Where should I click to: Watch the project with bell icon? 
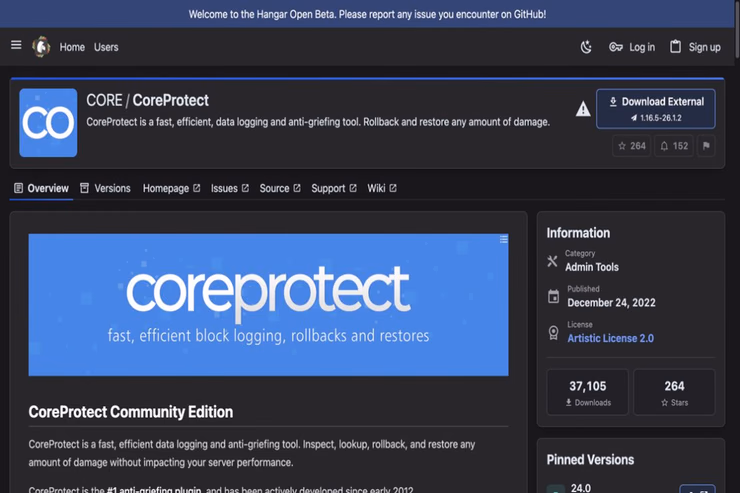[674, 146]
